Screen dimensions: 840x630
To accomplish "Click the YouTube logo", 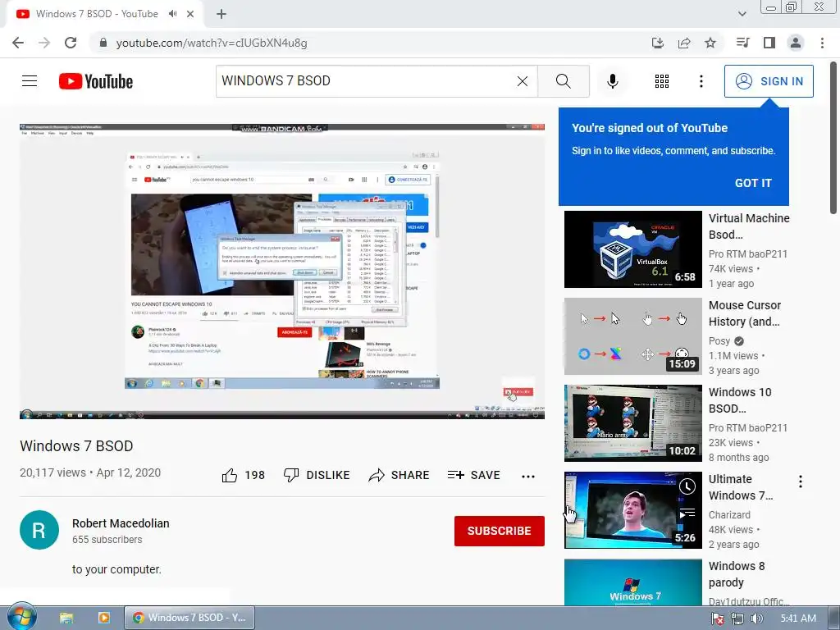I will tap(96, 81).
